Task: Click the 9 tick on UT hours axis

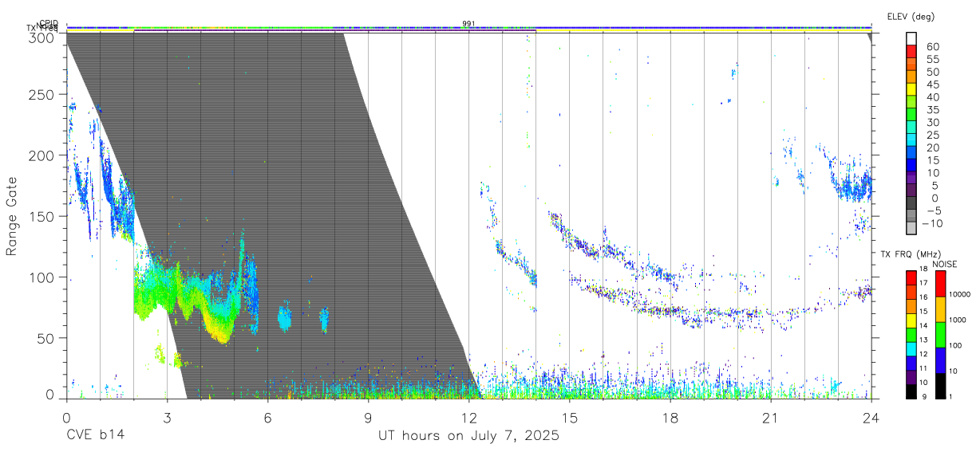Action: (368, 419)
